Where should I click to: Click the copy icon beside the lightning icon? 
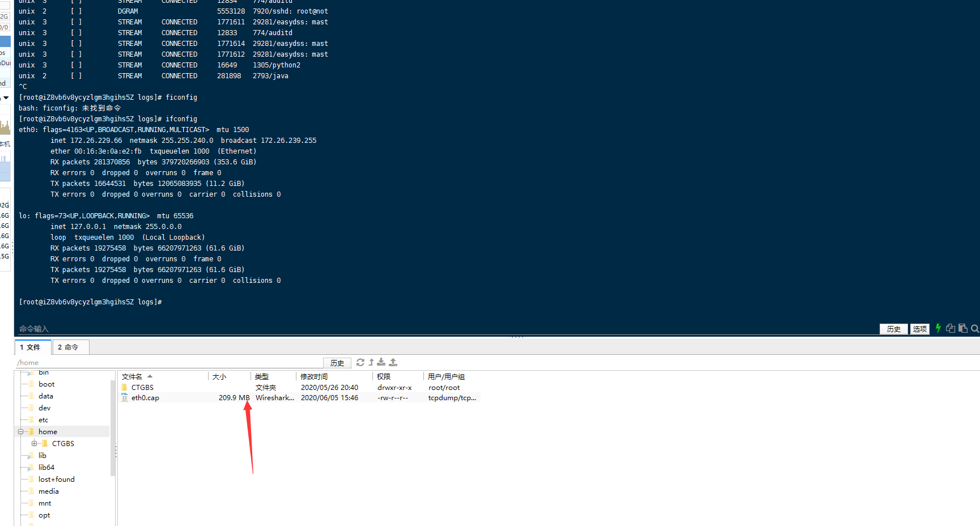tap(951, 328)
